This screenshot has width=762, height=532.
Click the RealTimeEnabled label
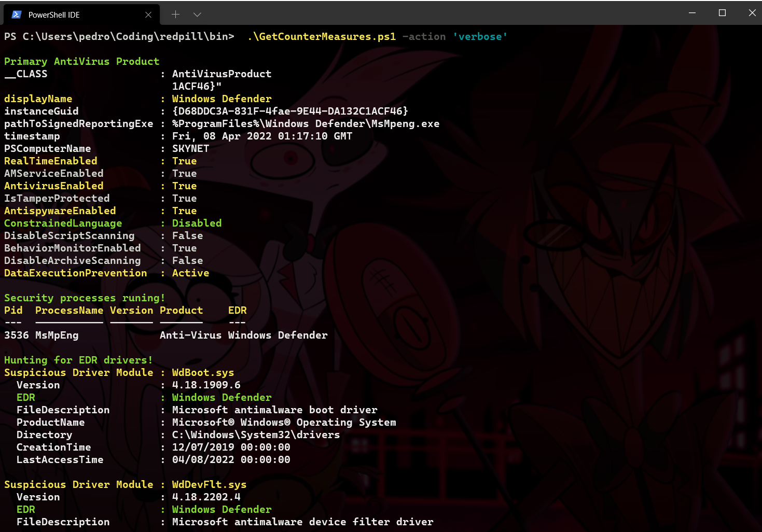pyautogui.click(x=50, y=161)
